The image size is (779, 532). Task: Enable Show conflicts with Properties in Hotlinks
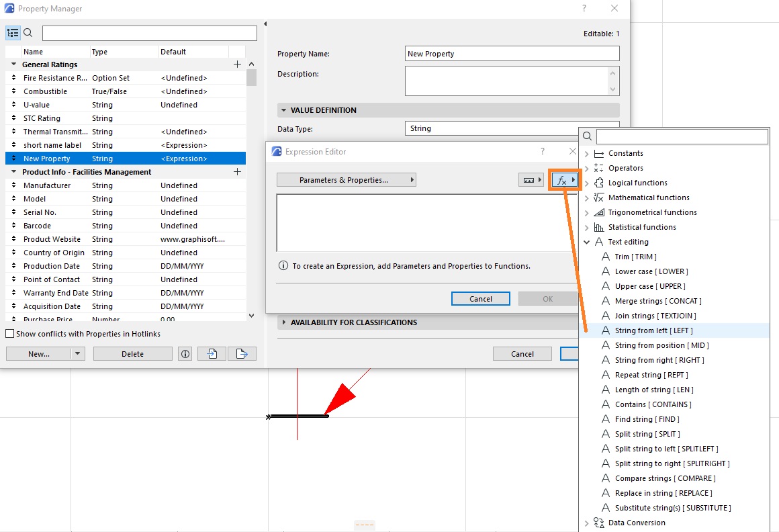tap(9, 333)
